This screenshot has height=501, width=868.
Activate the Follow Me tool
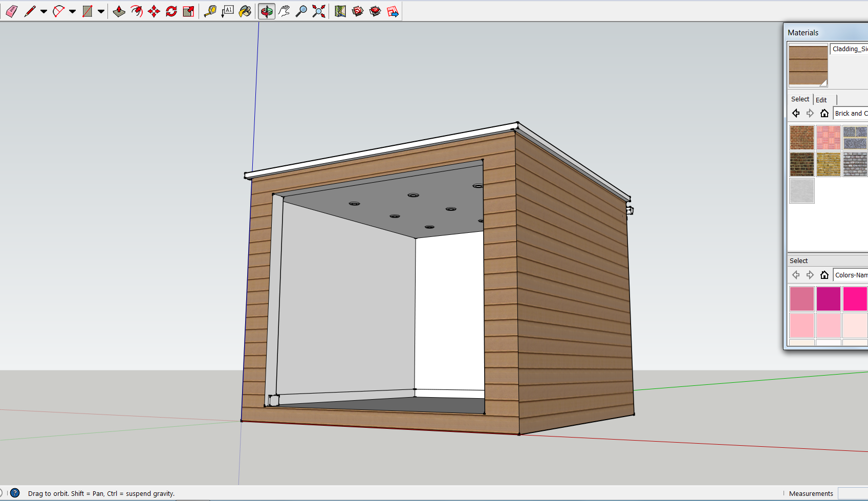[x=136, y=11]
